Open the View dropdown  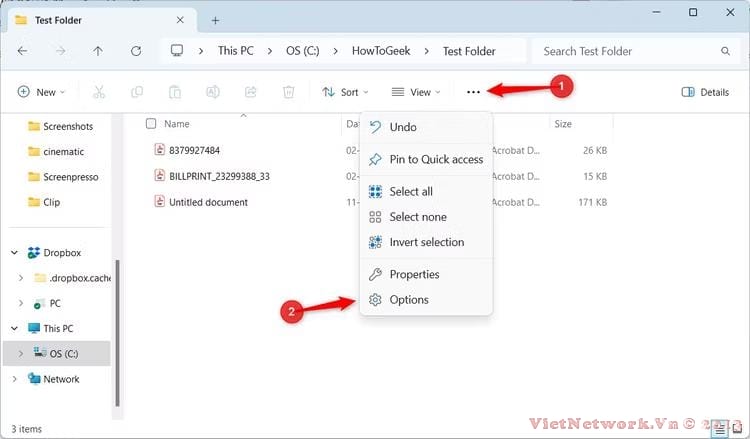tap(417, 92)
